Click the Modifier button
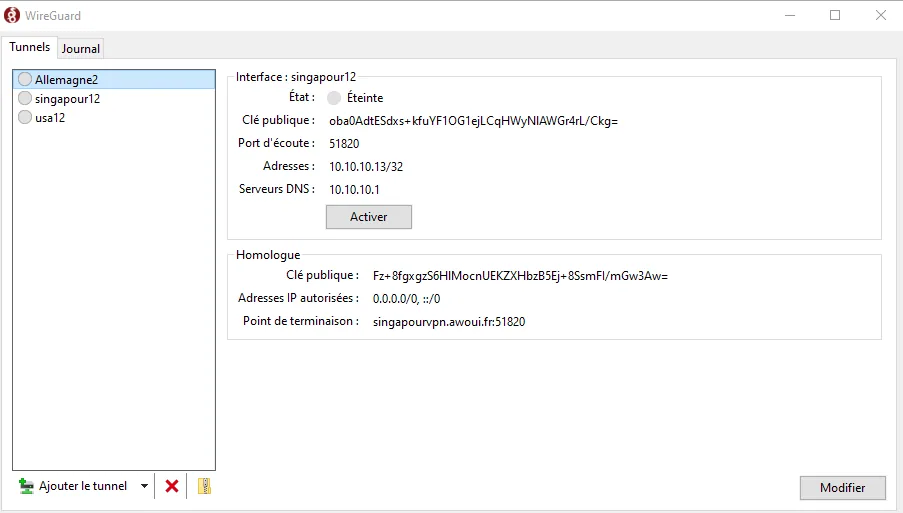Image resolution: width=903 pixels, height=513 pixels. tap(843, 488)
